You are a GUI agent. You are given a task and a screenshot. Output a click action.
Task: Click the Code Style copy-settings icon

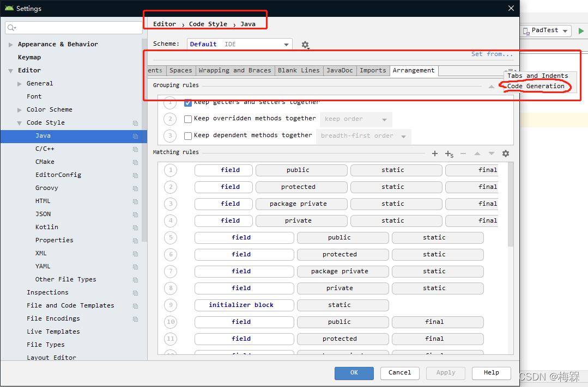point(135,123)
